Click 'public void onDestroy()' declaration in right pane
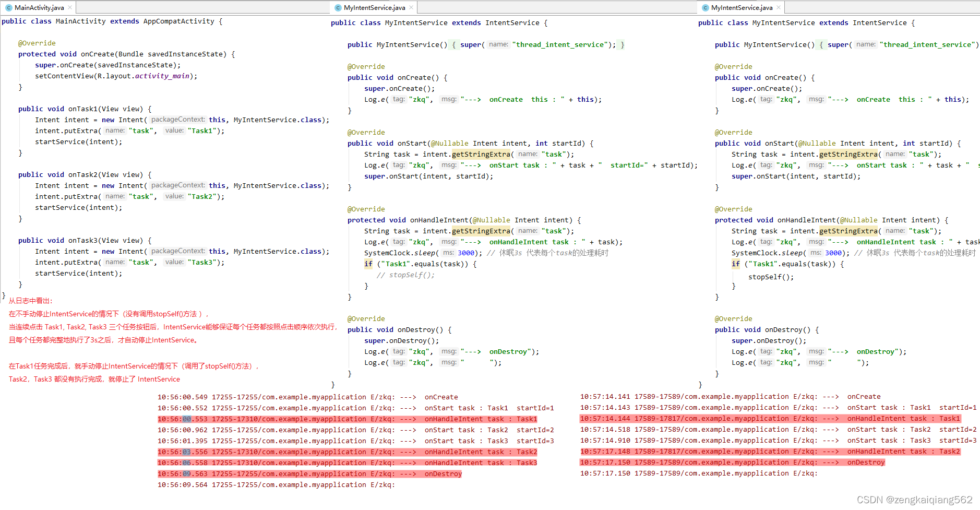The height and width of the screenshot is (510, 980). [767, 330]
